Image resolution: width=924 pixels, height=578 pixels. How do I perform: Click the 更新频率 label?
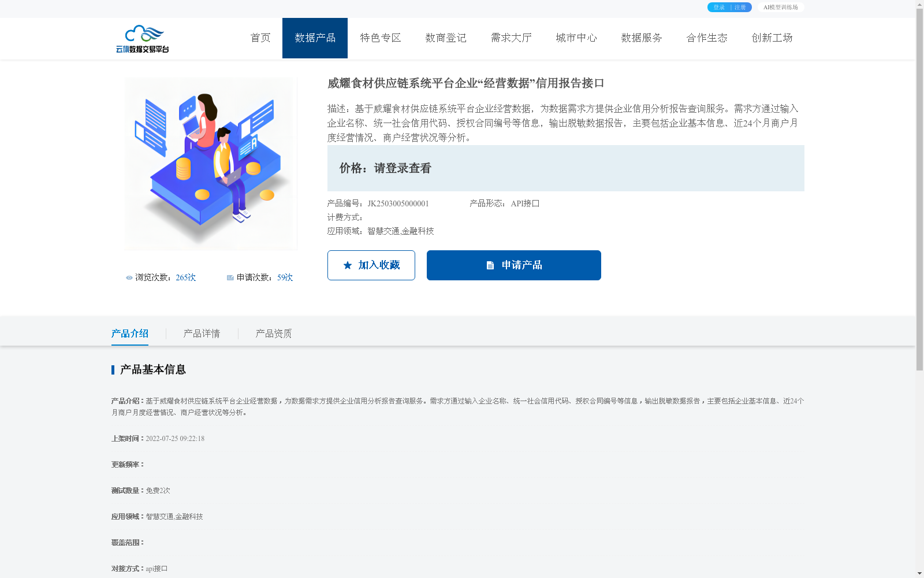(128, 465)
